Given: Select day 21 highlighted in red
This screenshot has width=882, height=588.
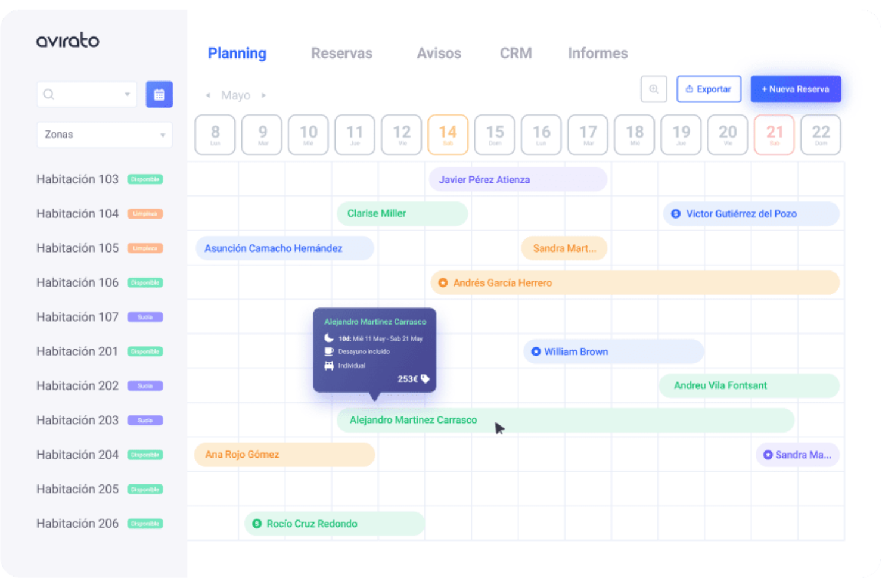Looking at the screenshot, I should (x=774, y=135).
